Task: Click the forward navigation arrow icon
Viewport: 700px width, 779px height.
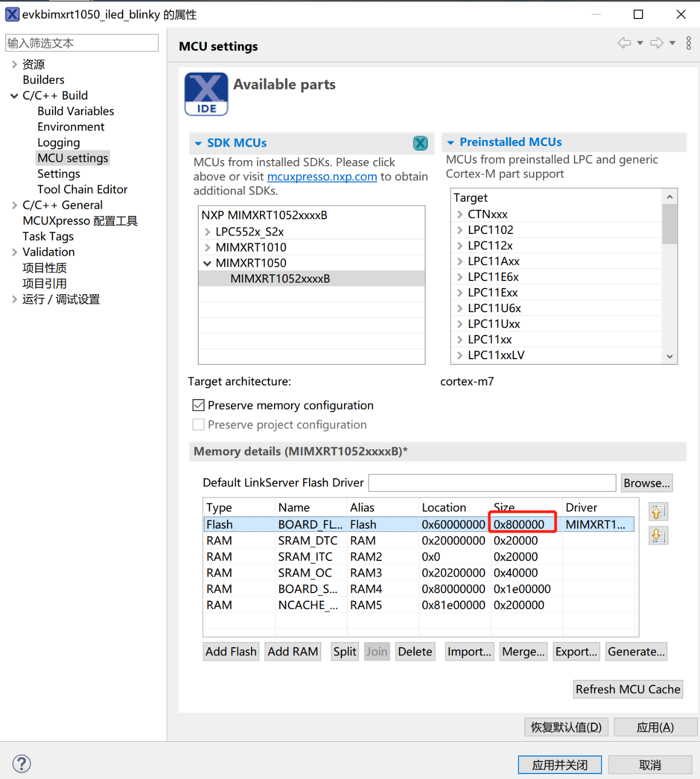Action: [x=657, y=43]
